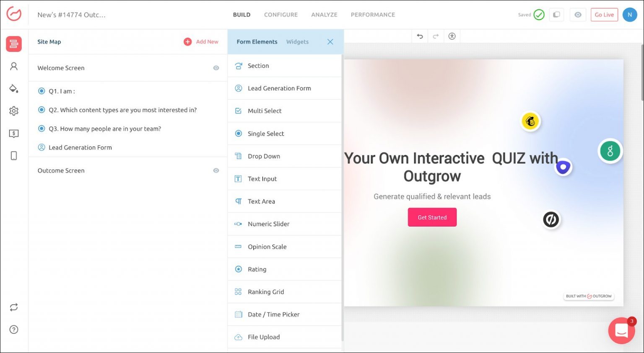The image size is (644, 353).
Task: Open the accessibility icon in toolbar
Action: (452, 36)
